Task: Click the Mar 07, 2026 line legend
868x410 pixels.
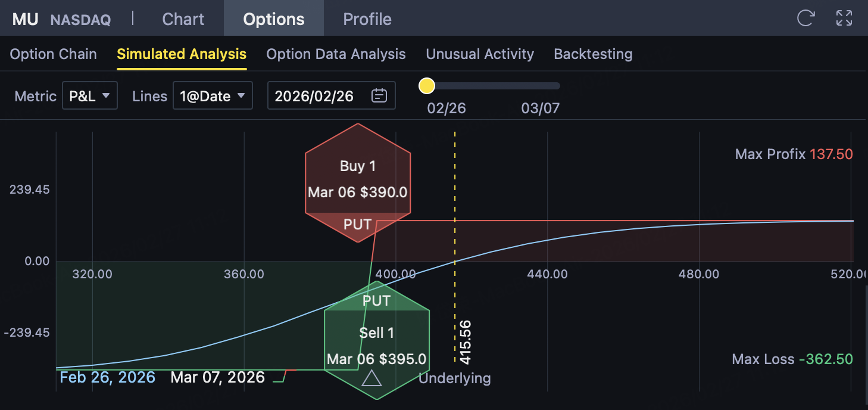Action: coord(218,377)
